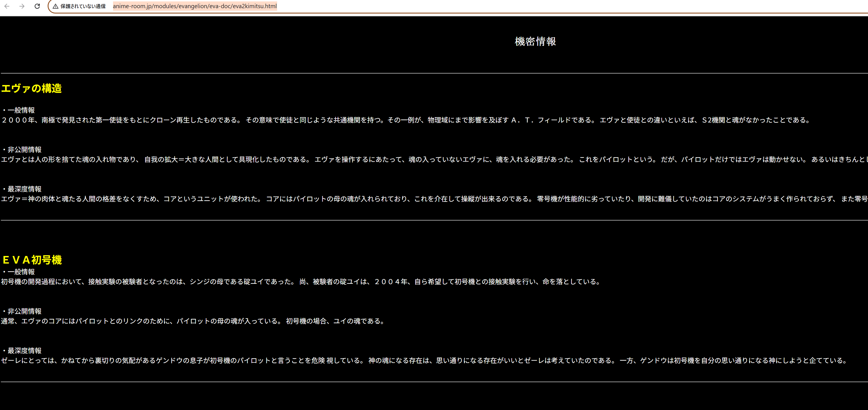
Task: Click the browser forward arrow
Action: [22, 6]
